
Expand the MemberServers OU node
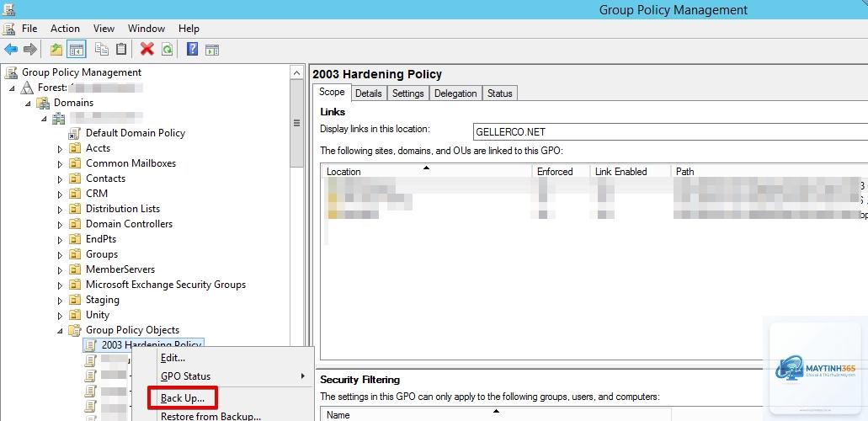[x=61, y=269]
